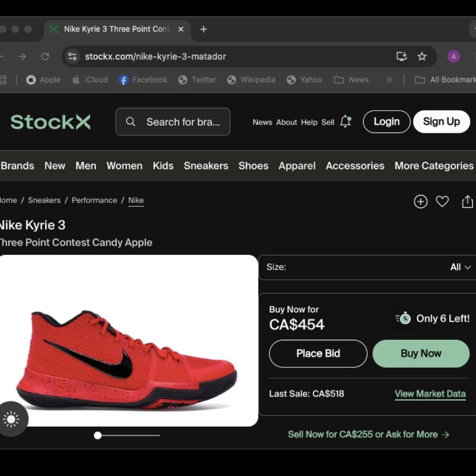Go to Sneakers breadcrumb
This screenshot has width=476, height=476.
44,200
